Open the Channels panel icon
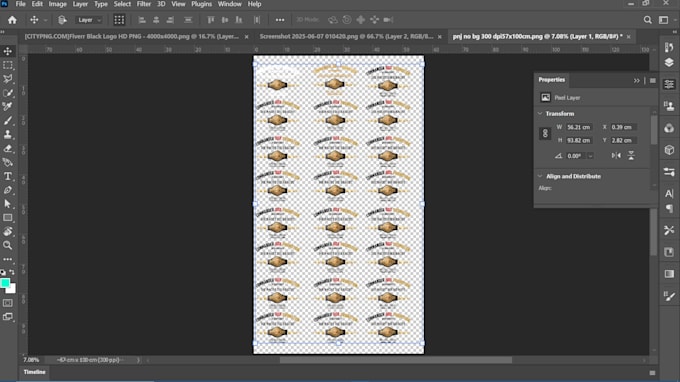The height and width of the screenshot is (382, 680). pos(669,128)
